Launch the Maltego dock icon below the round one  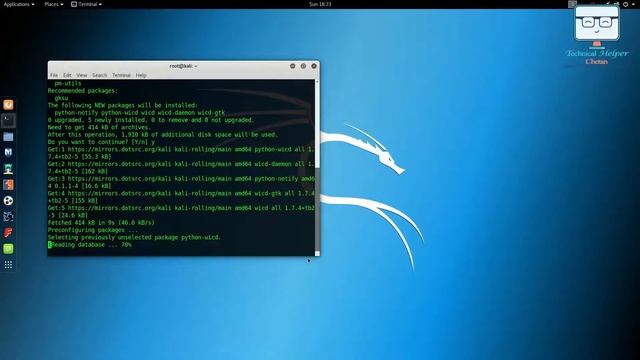[x=8, y=216]
